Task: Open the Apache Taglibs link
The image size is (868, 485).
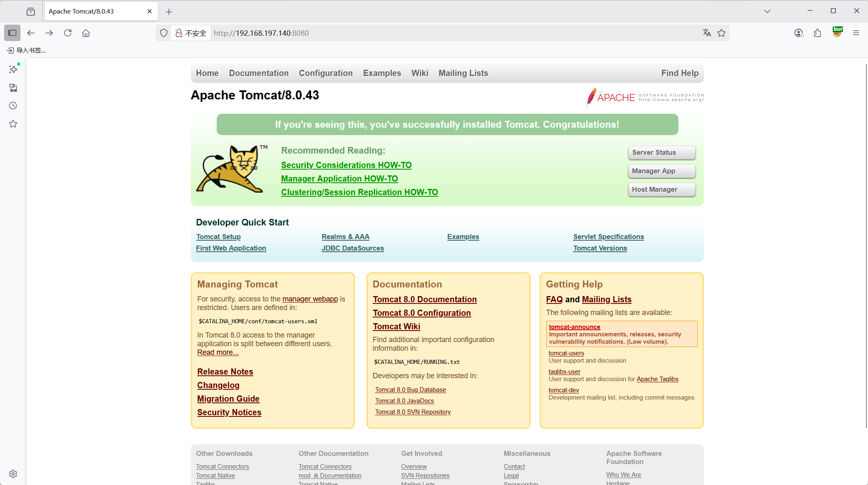Action: 657,379
